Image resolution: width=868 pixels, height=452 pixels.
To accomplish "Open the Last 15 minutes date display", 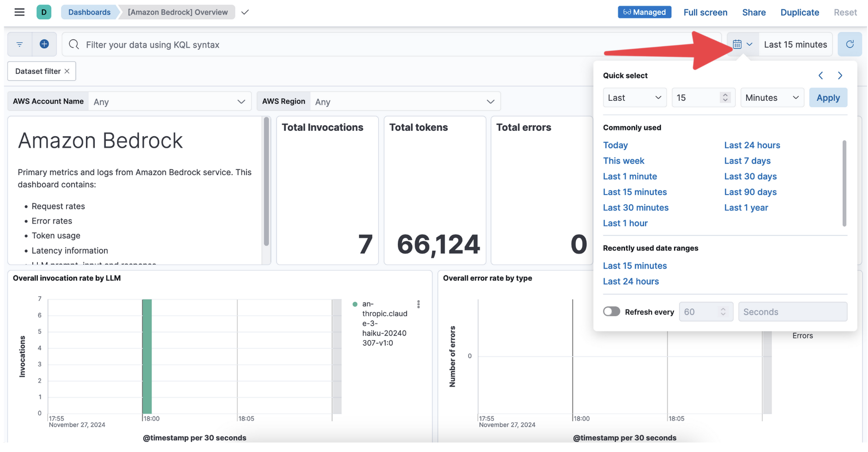I will (795, 44).
